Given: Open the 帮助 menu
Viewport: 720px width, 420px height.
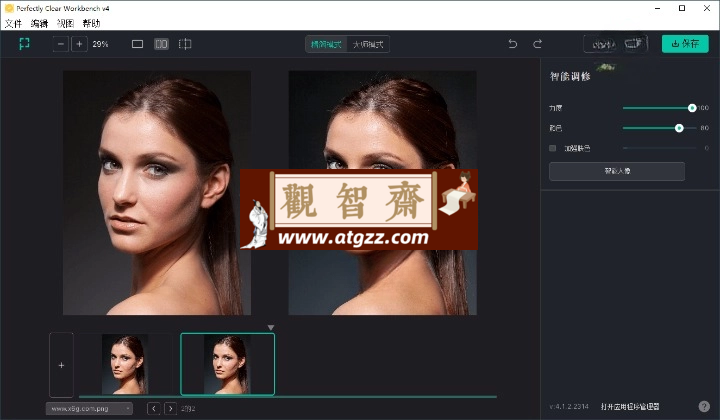Looking at the screenshot, I should [x=91, y=23].
